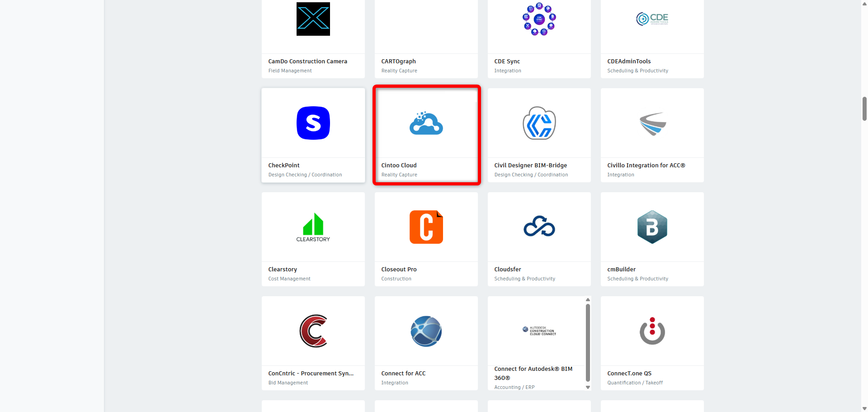Click the page scrollbar down arrow

(x=864, y=409)
